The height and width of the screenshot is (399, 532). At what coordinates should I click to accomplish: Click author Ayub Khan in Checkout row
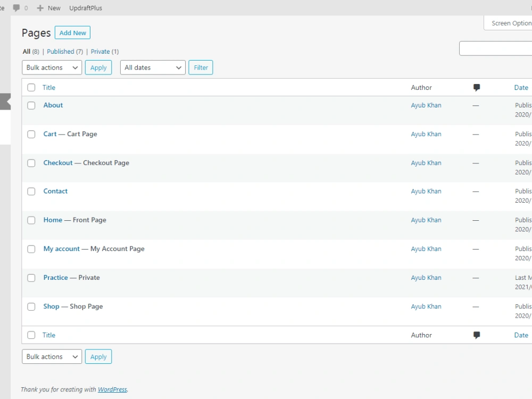coord(426,163)
